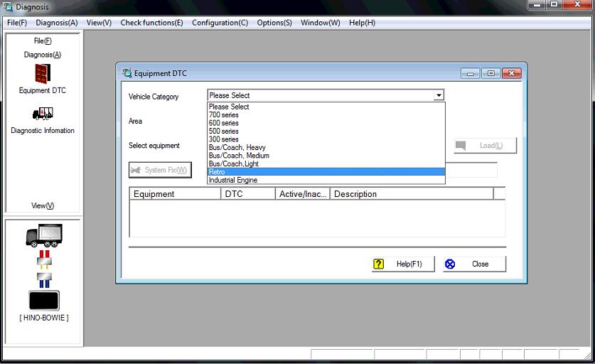Sort by the DTC column header
Viewport: 595px width, 364px height.
pyautogui.click(x=248, y=194)
